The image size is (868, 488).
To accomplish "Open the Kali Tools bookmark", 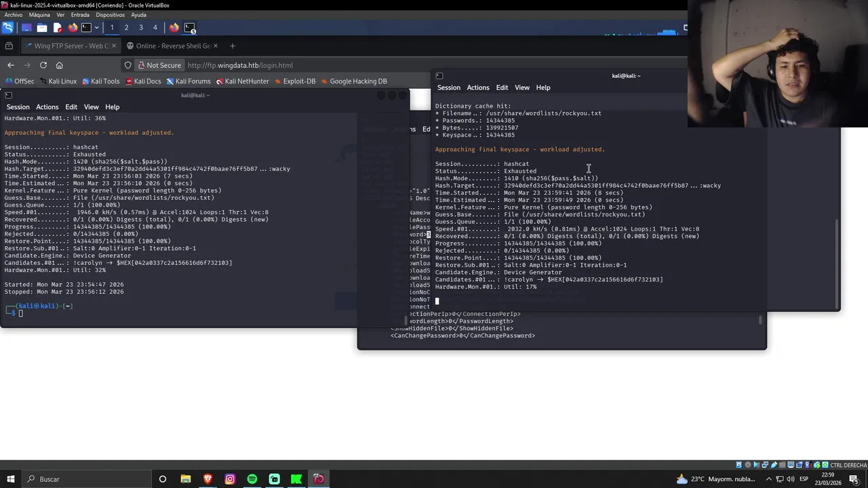I will (x=100, y=81).
